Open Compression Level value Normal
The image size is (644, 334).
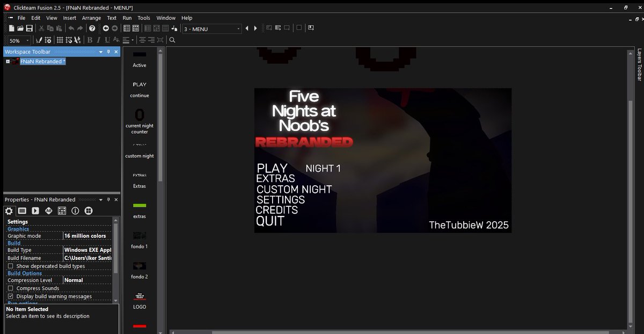(x=87, y=280)
